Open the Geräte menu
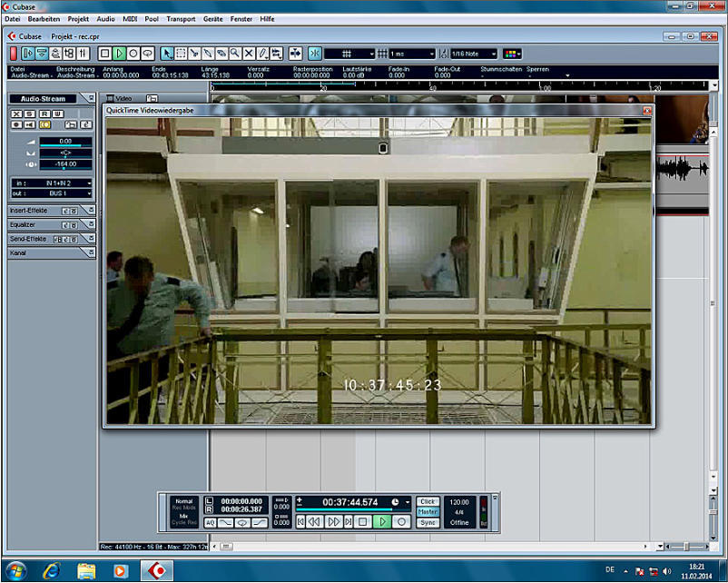Image resolution: width=728 pixels, height=583 pixels. coord(213,18)
